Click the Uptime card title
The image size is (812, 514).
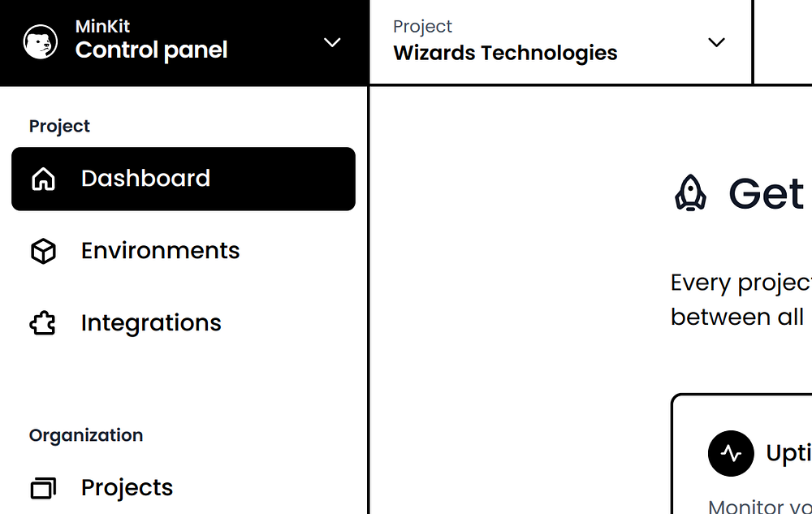(788, 453)
